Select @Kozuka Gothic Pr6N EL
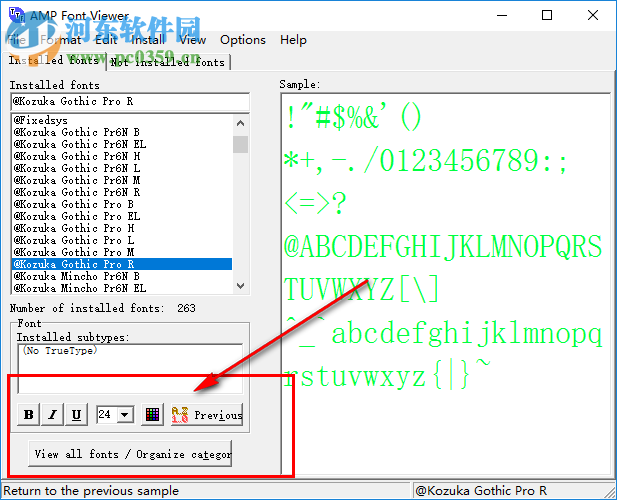The image size is (617, 500). click(x=122, y=144)
